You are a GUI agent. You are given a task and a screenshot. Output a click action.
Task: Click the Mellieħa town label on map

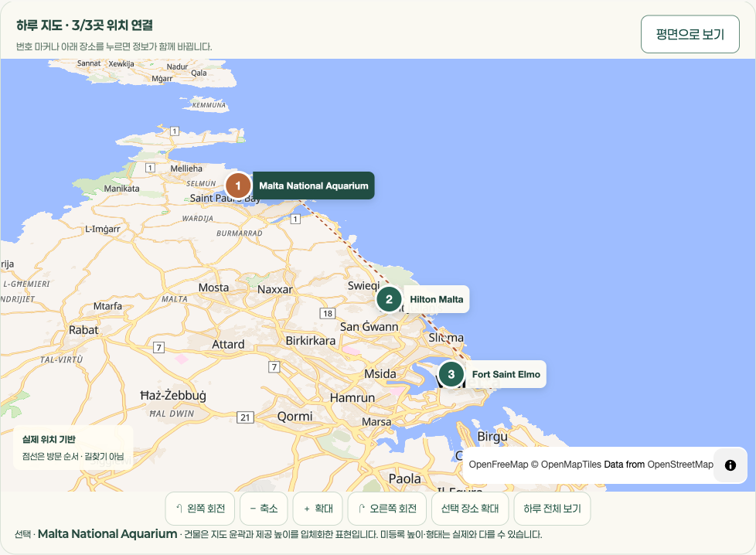tap(186, 169)
